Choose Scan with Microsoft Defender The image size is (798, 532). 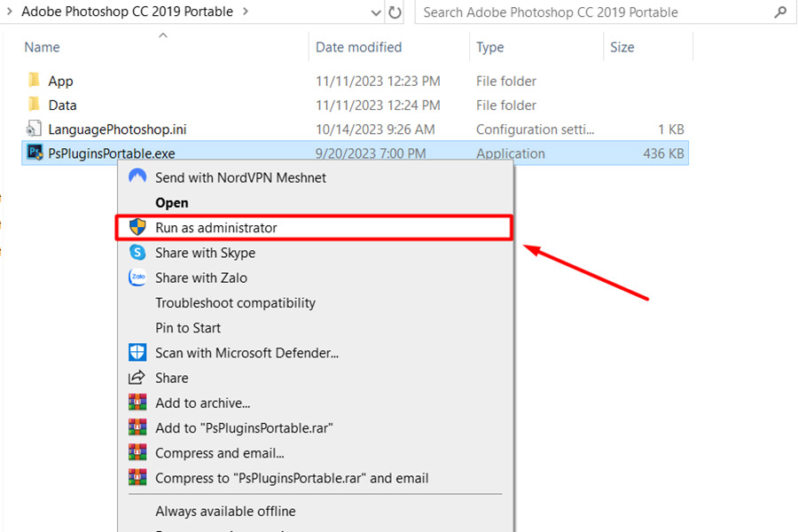coord(315,352)
